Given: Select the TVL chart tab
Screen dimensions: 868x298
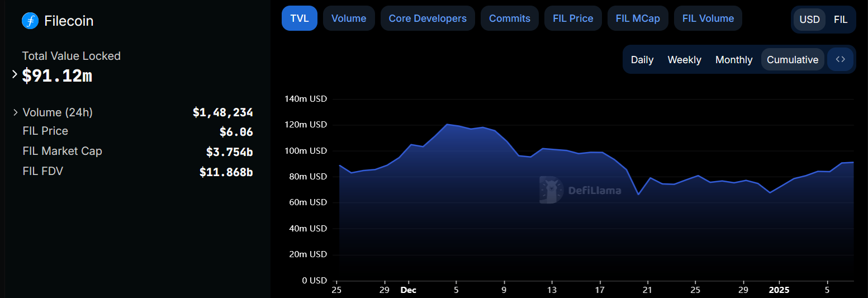Looking at the screenshot, I should 300,18.
